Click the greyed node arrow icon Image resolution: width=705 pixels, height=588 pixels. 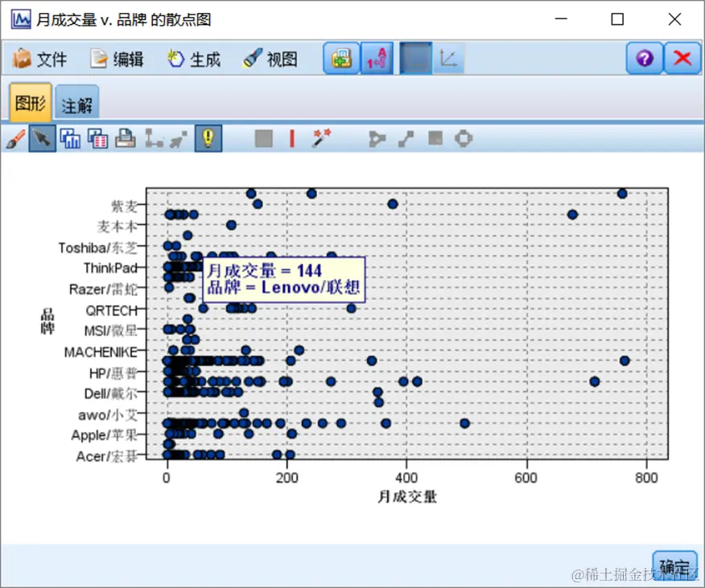point(178,139)
